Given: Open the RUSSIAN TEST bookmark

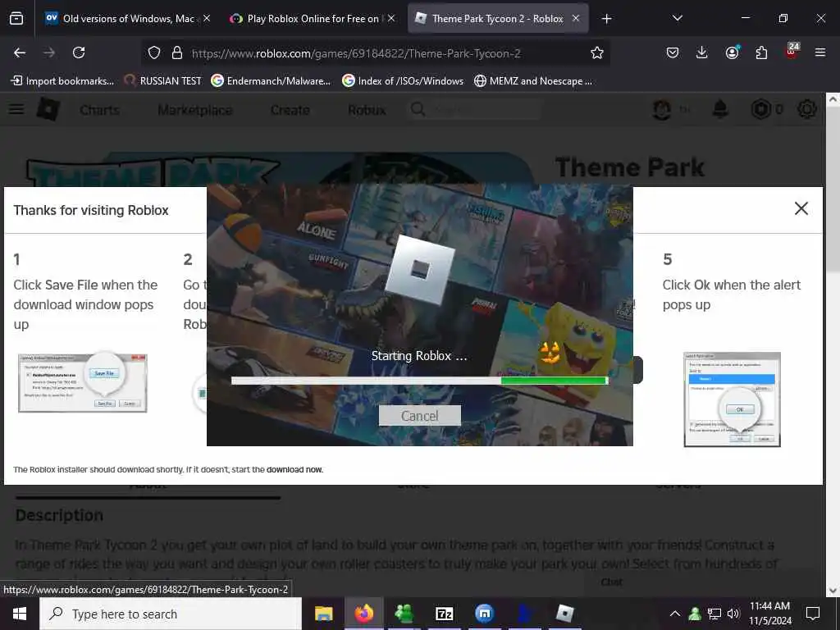Looking at the screenshot, I should pos(163,81).
